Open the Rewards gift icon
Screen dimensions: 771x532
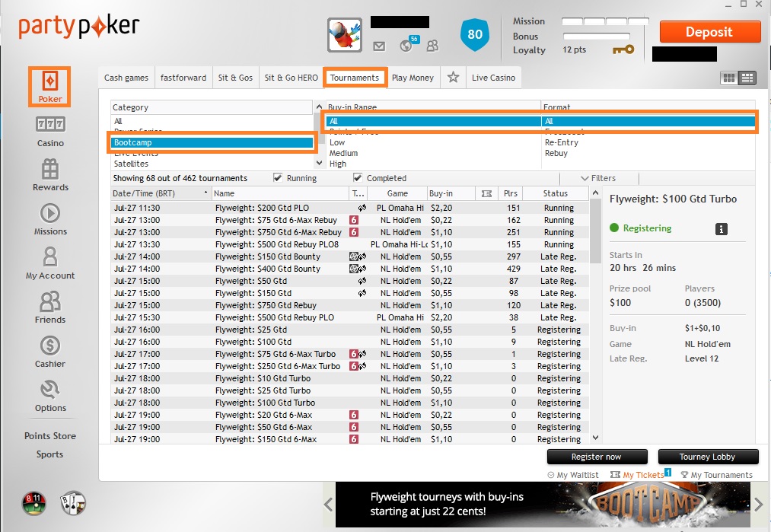[x=50, y=169]
